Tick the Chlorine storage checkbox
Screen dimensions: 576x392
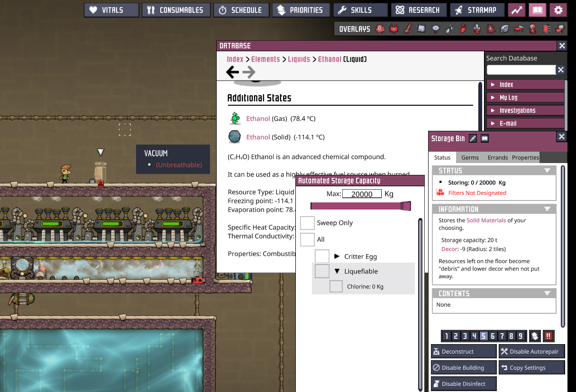pos(336,286)
